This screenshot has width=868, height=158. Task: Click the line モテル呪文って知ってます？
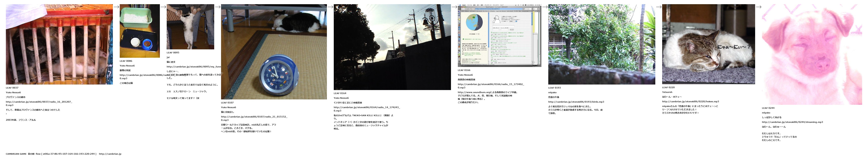(x=183, y=98)
